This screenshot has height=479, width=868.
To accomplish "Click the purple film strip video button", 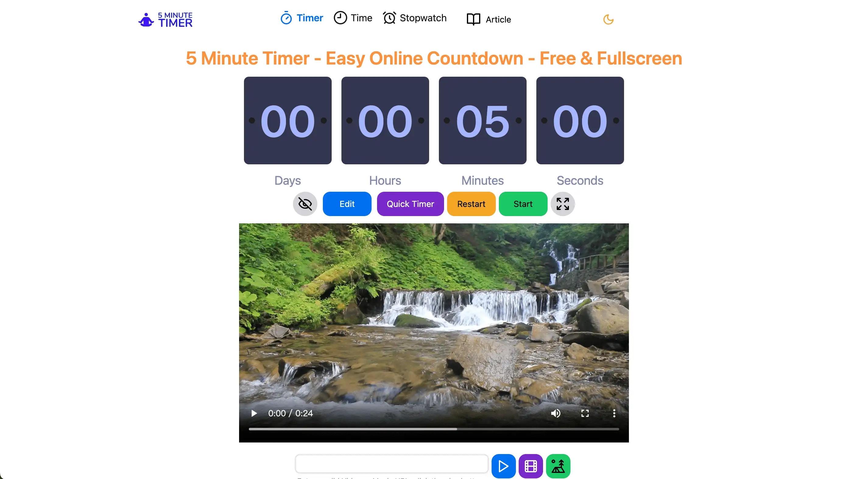I will (x=531, y=466).
